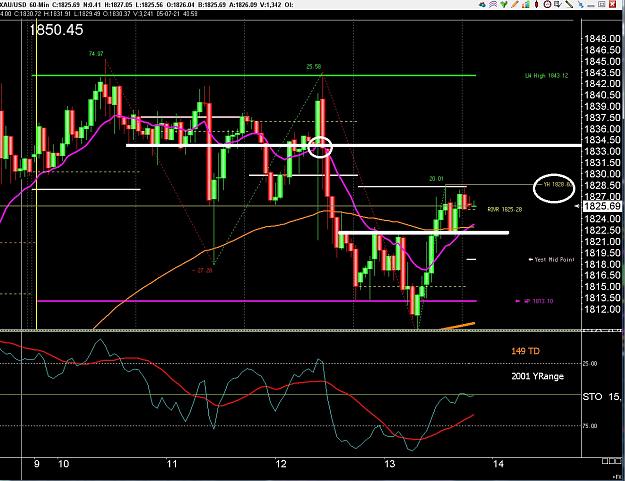
Task: Click the XAU/USD 60-Min title text
Action: (25, 5)
